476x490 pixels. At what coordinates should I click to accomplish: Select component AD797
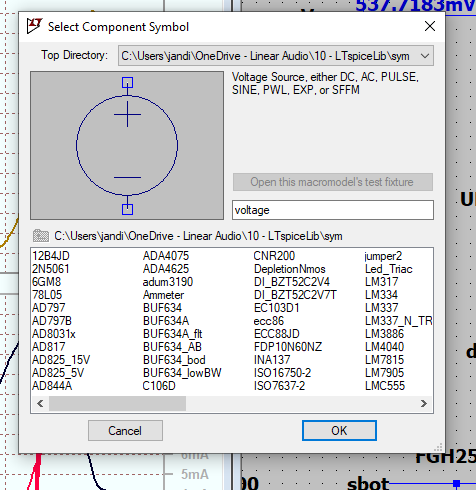(x=49, y=308)
